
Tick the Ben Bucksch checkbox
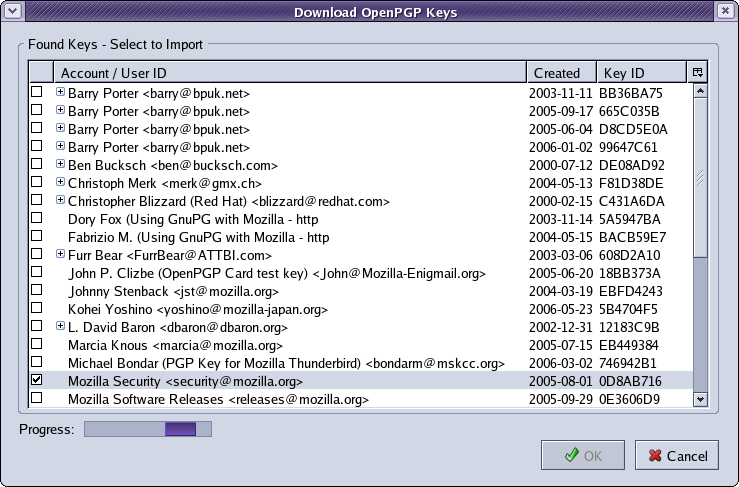point(36,164)
